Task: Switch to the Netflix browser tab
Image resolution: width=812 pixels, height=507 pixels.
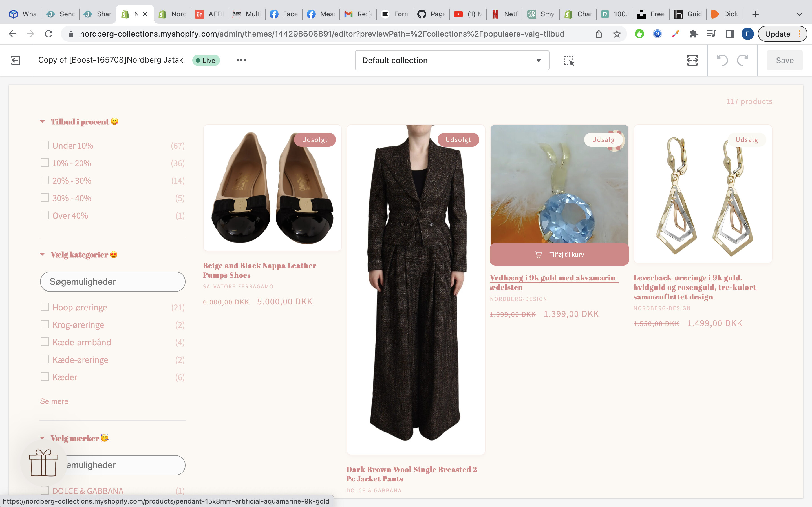Action: point(504,14)
